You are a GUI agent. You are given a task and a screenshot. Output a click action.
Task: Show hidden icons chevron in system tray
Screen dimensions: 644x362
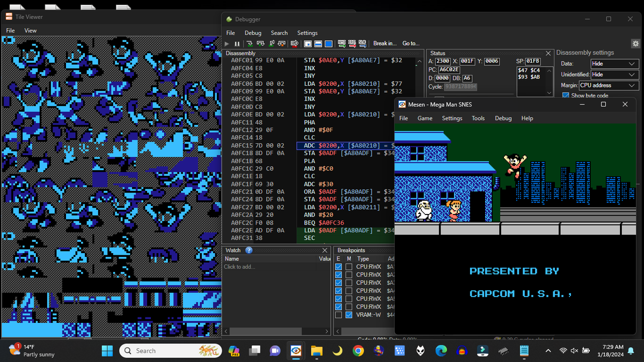(x=548, y=351)
